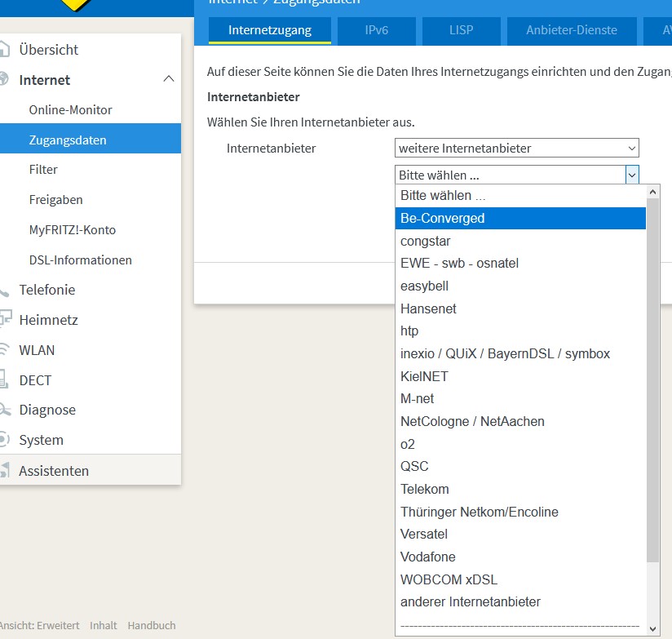Select o2 from provider list
672x639 pixels.
click(520, 444)
